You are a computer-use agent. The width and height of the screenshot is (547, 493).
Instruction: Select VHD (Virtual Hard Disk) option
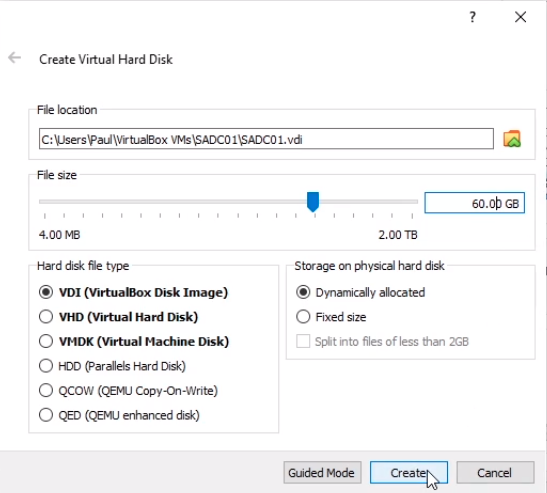point(118,317)
